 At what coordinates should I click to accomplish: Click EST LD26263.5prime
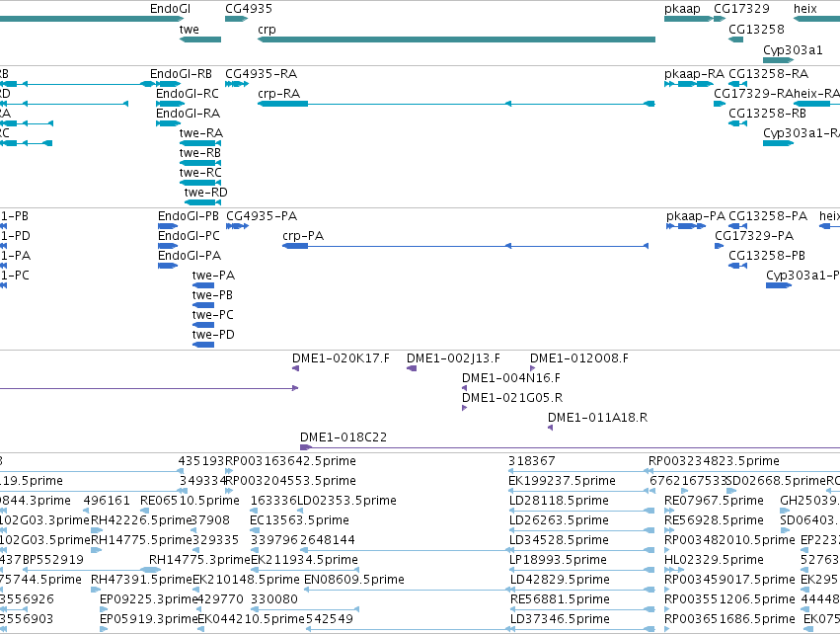(581, 530)
